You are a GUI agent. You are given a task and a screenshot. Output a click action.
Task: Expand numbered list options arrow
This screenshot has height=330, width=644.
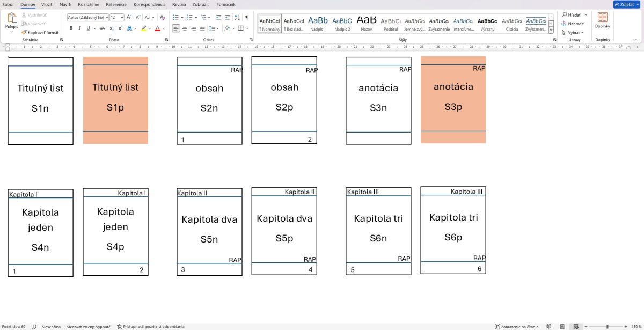pyautogui.click(x=195, y=17)
